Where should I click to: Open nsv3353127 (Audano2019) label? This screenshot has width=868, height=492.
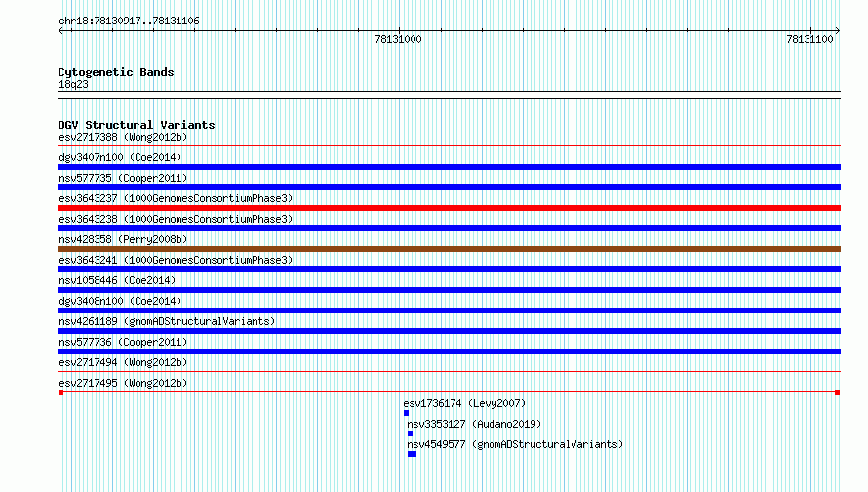tap(474, 424)
